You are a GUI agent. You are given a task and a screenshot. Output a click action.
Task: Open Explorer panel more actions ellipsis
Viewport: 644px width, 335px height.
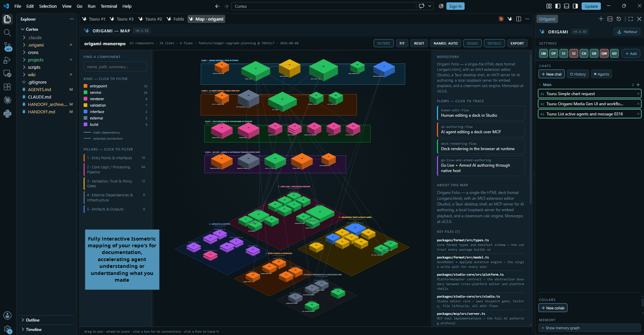pyautogui.click(x=72, y=19)
